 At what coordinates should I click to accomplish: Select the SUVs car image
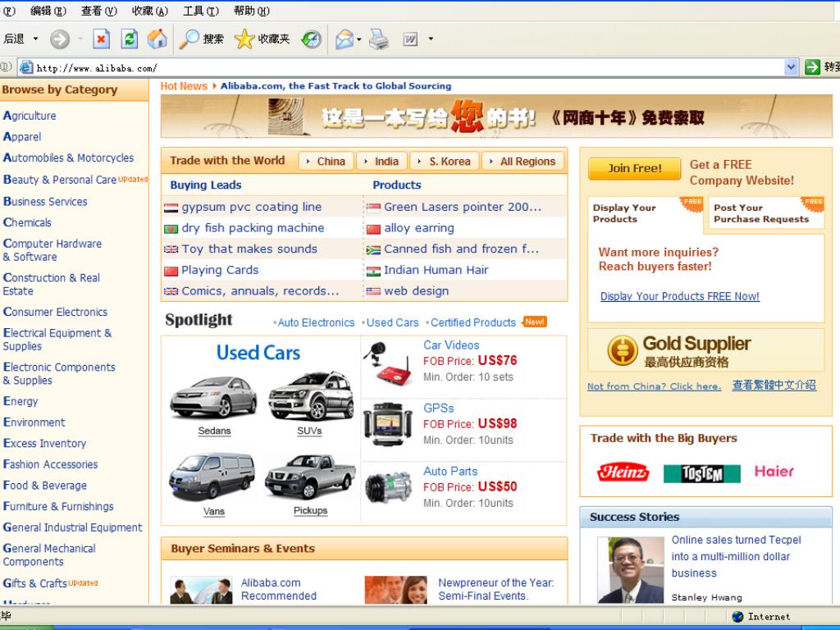[311, 395]
